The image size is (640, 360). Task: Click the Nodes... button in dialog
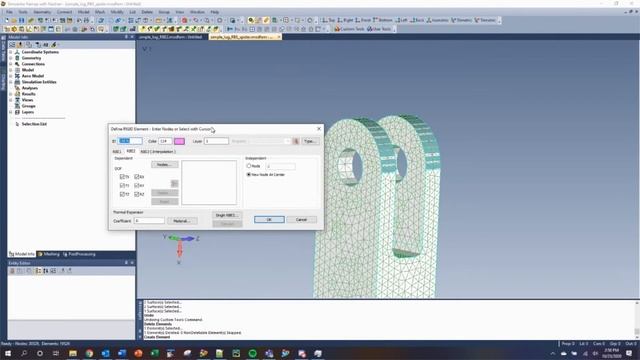coord(164,164)
